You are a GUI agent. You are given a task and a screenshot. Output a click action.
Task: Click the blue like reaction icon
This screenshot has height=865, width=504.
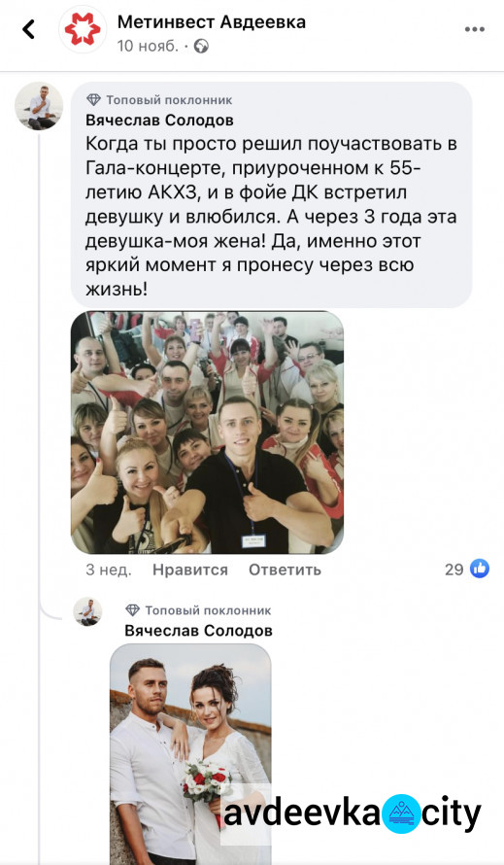click(480, 569)
